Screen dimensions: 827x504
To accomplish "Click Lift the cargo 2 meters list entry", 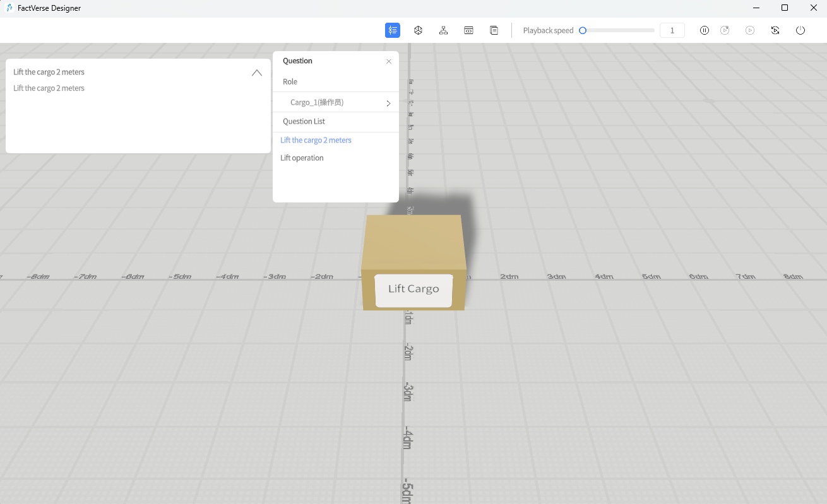I will point(49,88).
